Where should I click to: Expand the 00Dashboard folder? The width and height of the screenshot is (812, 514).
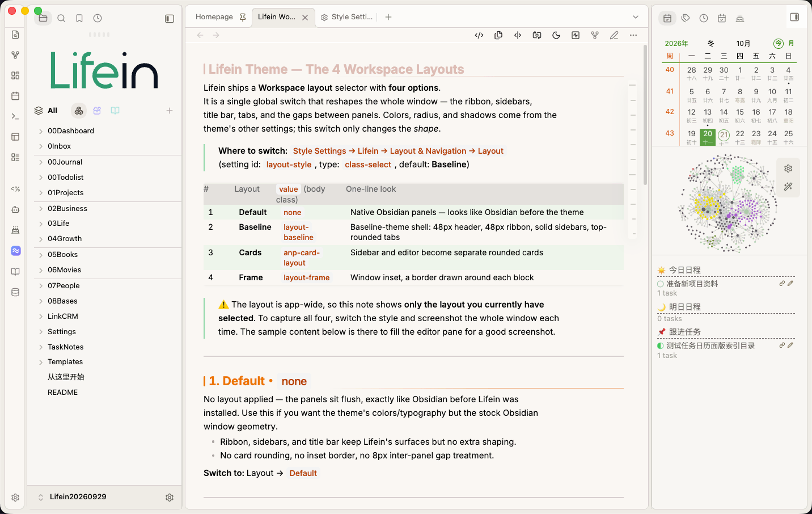tap(41, 131)
